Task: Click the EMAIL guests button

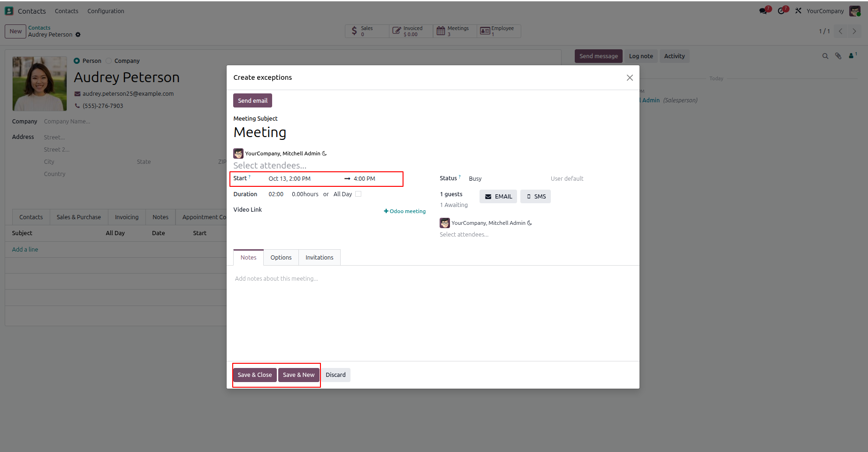Action: (x=498, y=197)
